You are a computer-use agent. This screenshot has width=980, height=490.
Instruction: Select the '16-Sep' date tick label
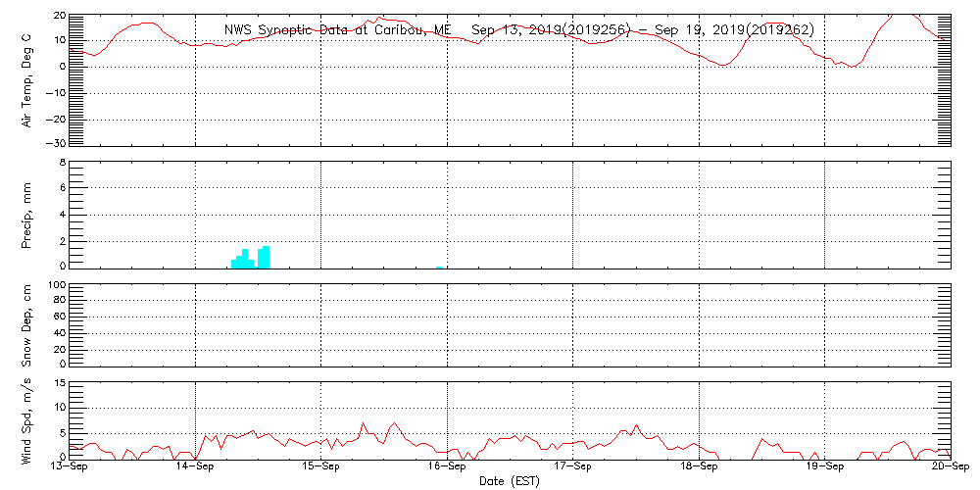[x=448, y=467]
